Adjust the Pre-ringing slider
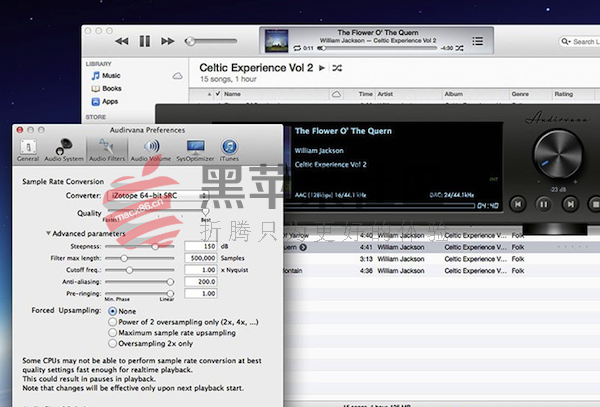 pos(170,293)
